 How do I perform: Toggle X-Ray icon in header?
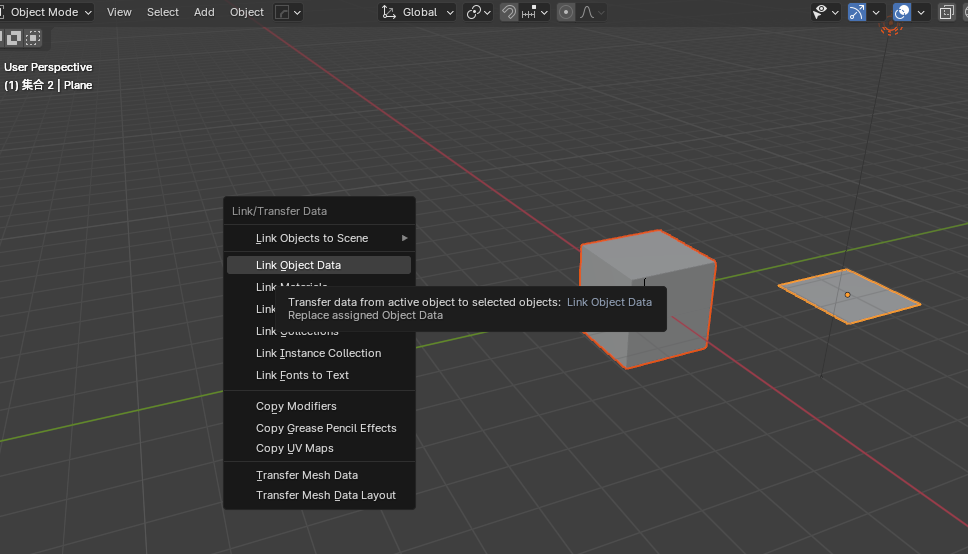[946, 12]
